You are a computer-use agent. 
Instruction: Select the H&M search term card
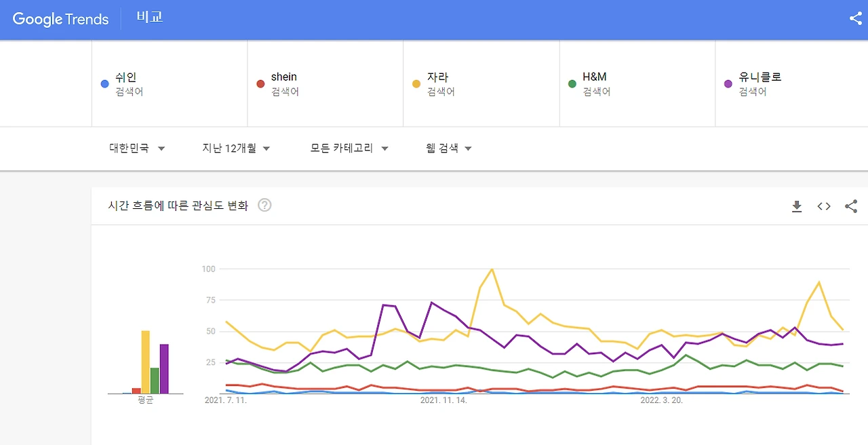point(637,83)
